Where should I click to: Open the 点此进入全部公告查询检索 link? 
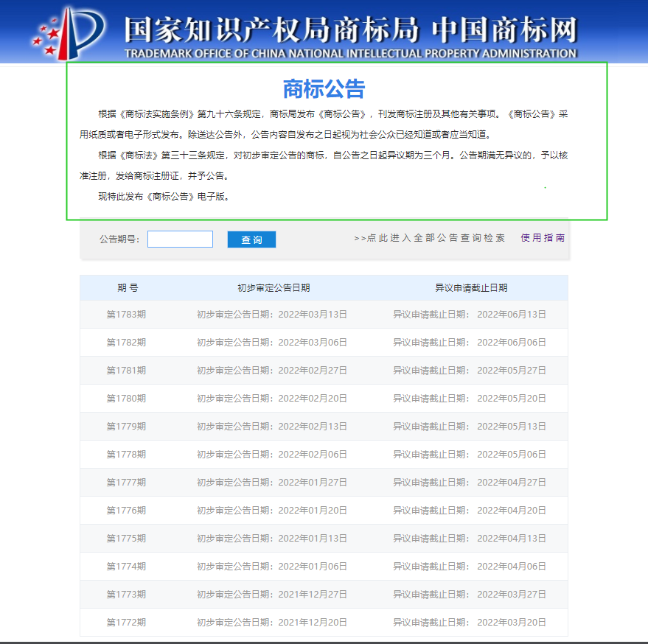coord(429,238)
